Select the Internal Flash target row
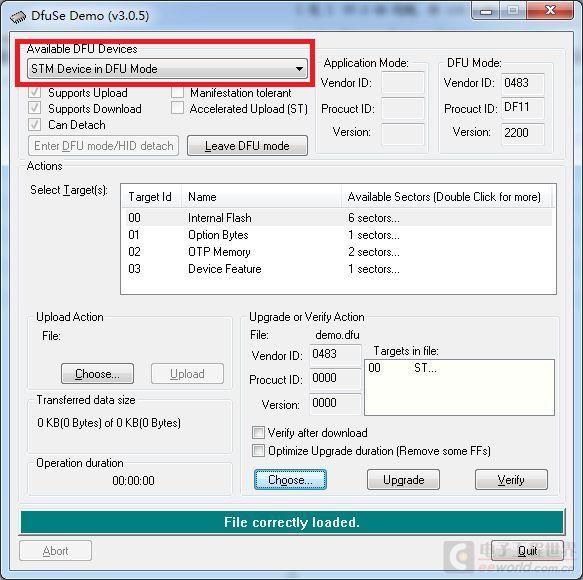 (x=338, y=218)
